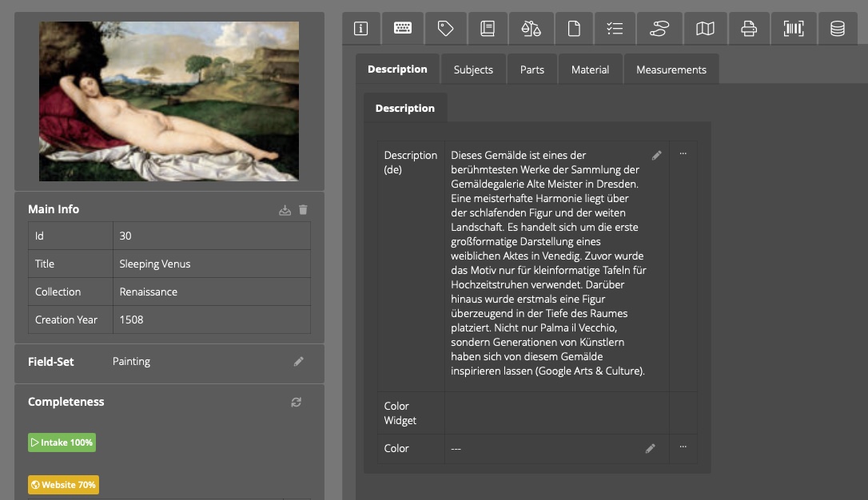
Task: Open the info icon tab
Action: pos(360,29)
